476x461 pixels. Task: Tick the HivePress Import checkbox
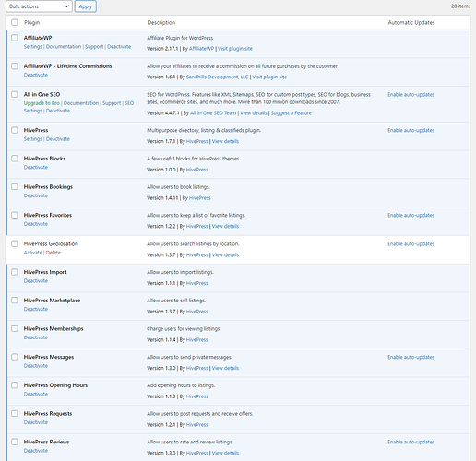click(15, 272)
